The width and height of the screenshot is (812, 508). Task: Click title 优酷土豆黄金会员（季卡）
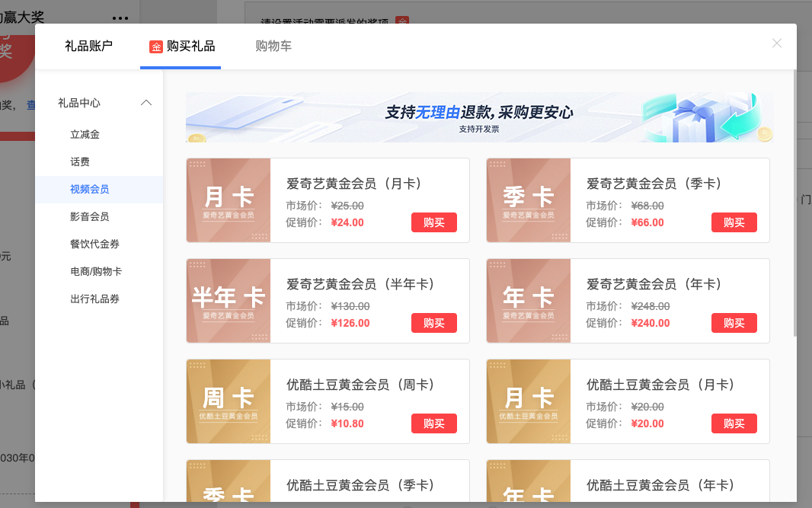coord(360,484)
